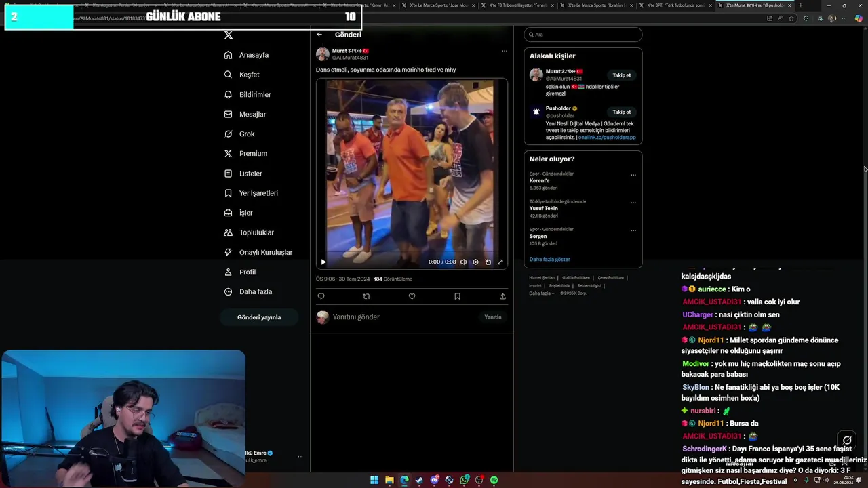Click the Grok icon on the chat overlay
Viewport: 868px width, 488px height.
click(x=847, y=440)
